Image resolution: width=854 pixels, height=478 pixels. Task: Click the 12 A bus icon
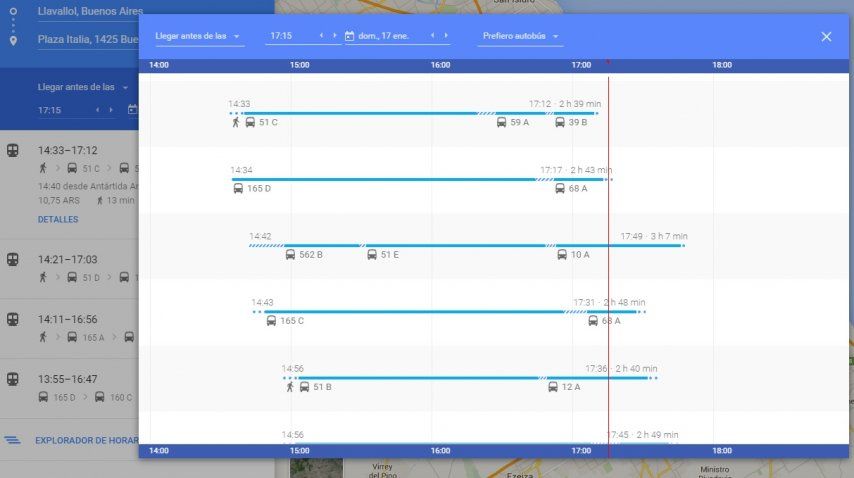pos(553,386)
